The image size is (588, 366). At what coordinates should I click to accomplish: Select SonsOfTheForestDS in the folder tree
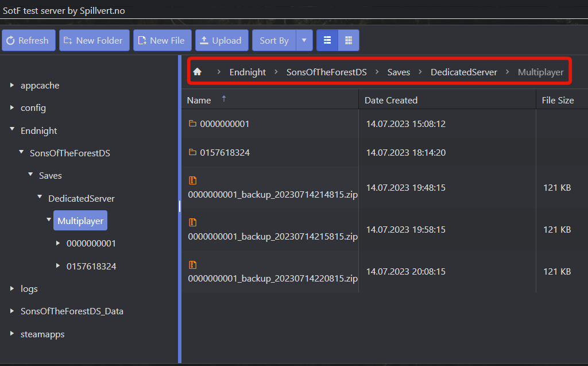(69, 153)
